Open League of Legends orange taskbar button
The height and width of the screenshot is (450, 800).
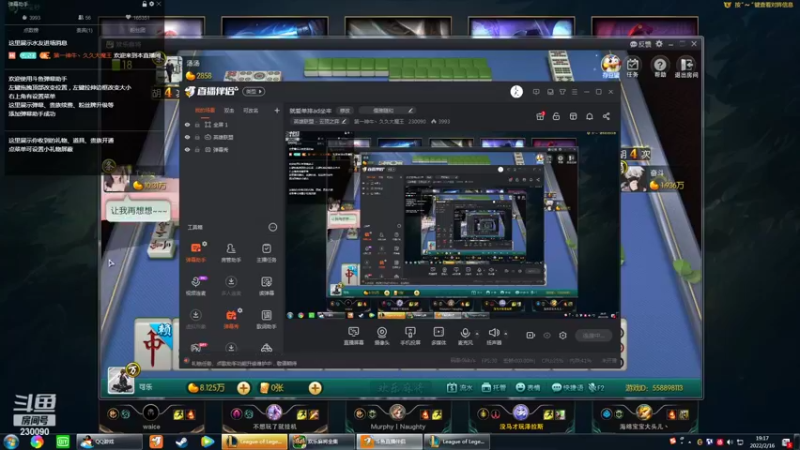tap(255, 441)
